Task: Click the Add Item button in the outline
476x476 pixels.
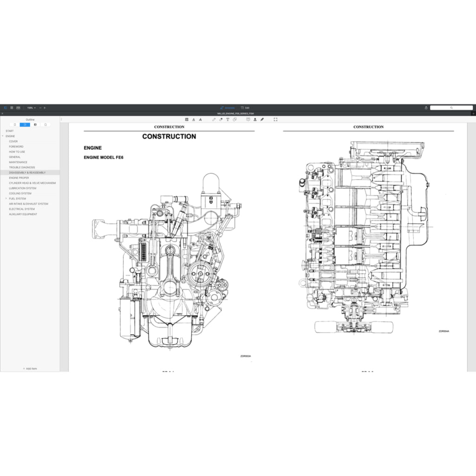Action: click(x=30, y=369)
